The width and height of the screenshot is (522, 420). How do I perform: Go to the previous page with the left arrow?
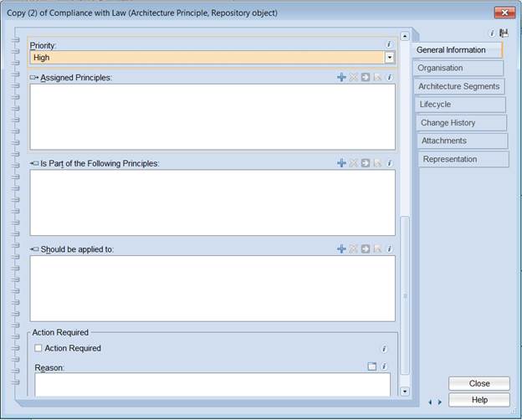(431, 402)
